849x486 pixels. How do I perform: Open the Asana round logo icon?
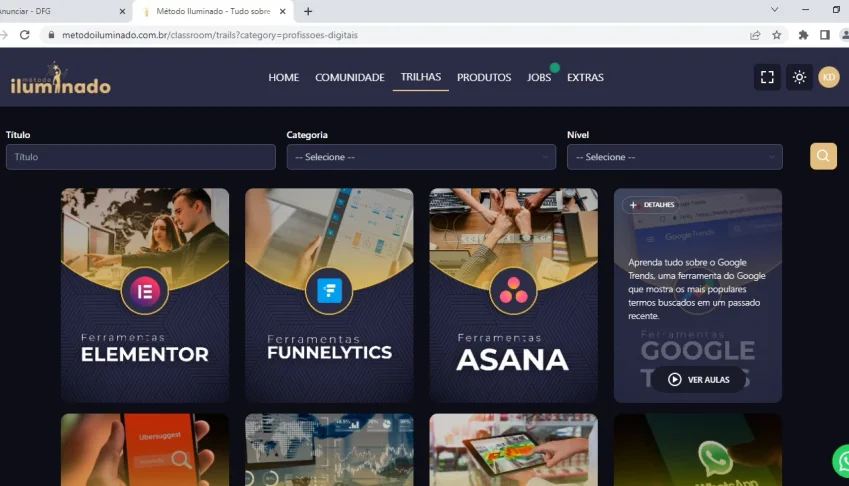[513, 291]
